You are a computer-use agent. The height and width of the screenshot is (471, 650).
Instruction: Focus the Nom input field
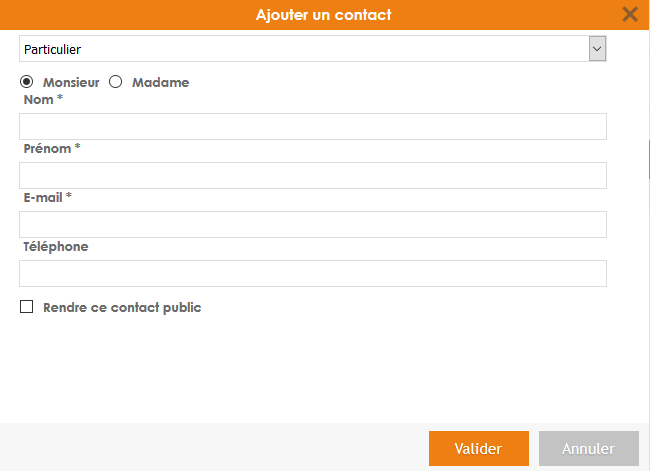coord(313,126)
